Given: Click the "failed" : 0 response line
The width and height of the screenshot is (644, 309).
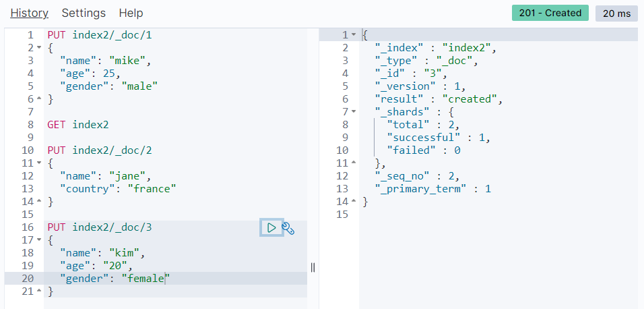Looking at the screenshot, I should point(424,150).
